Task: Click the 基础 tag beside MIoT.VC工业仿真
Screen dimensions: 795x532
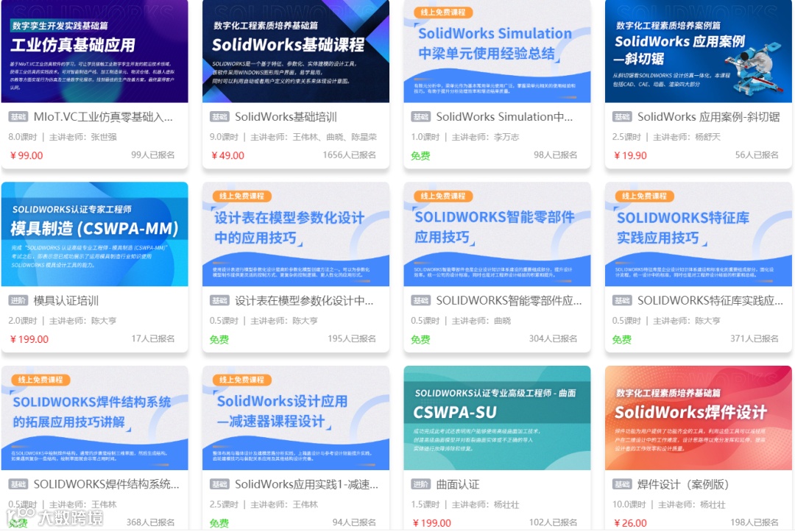Action: pyautogui.click(x=18, y=117)
